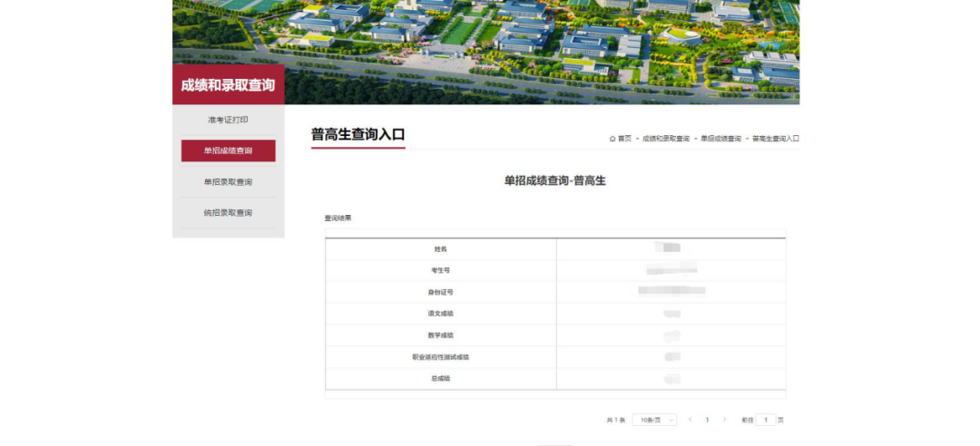The image size is (980, 446).
Task: Click the 语文成绩 table cell
Action: [441, 314]
